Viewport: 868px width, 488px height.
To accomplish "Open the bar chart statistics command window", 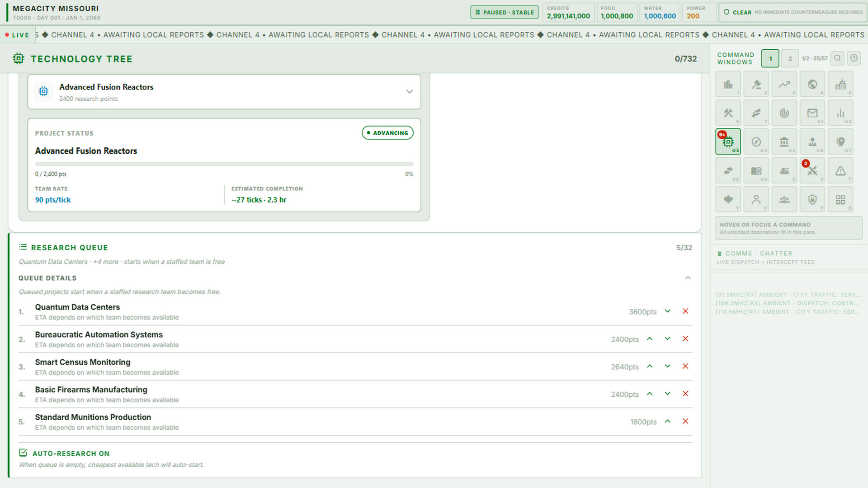I will [840, 113].
